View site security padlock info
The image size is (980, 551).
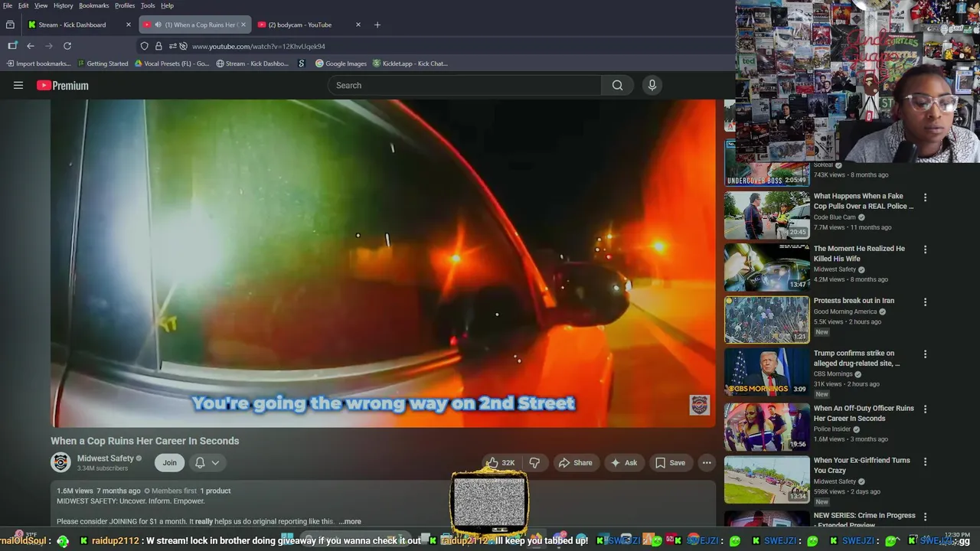158,46
